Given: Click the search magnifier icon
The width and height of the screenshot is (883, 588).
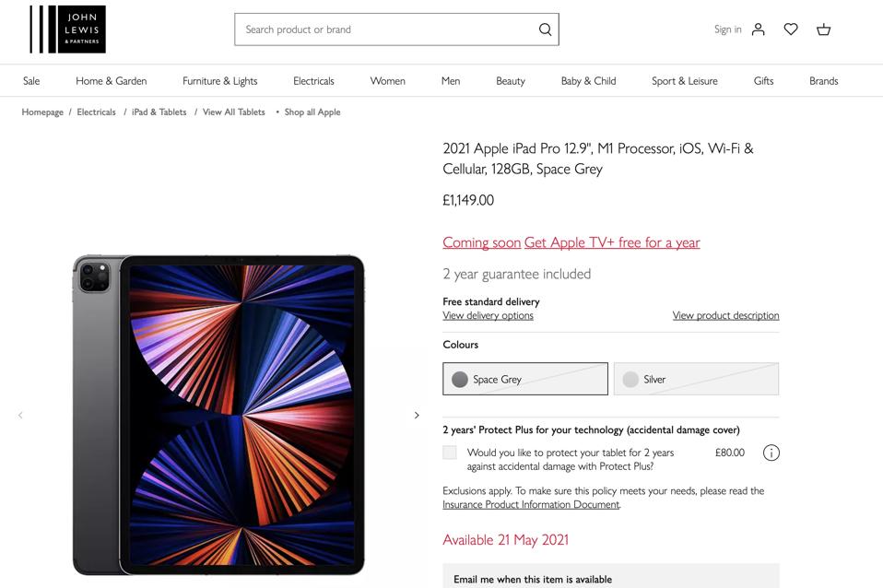Looking at the screenshot, I should tap(546, 29).
